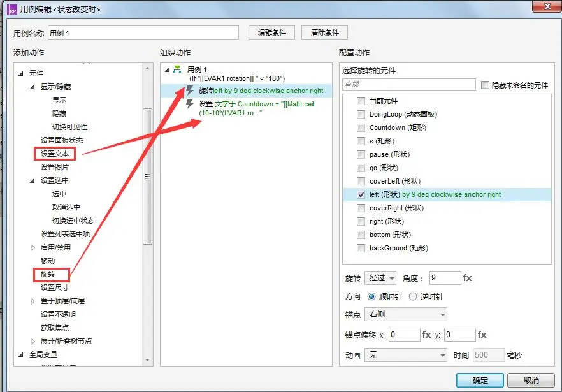Check the go (形状) checkbox
Viewport: 562px width, 392px height.
coord(361,168)
